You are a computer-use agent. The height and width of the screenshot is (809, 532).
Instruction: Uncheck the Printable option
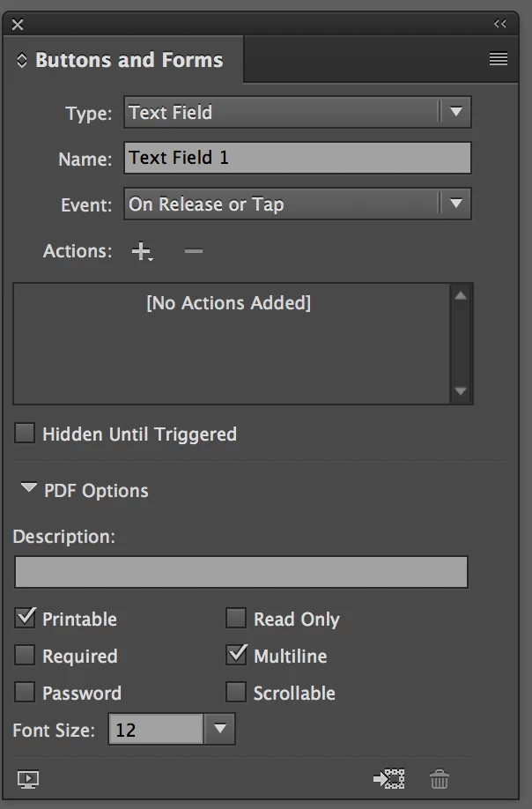pos(25,618)
